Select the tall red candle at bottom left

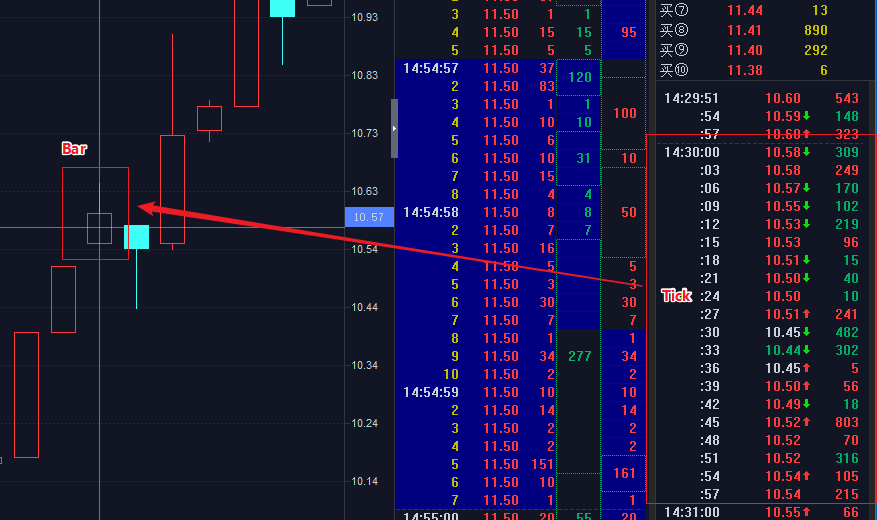(x=26, y=394)
